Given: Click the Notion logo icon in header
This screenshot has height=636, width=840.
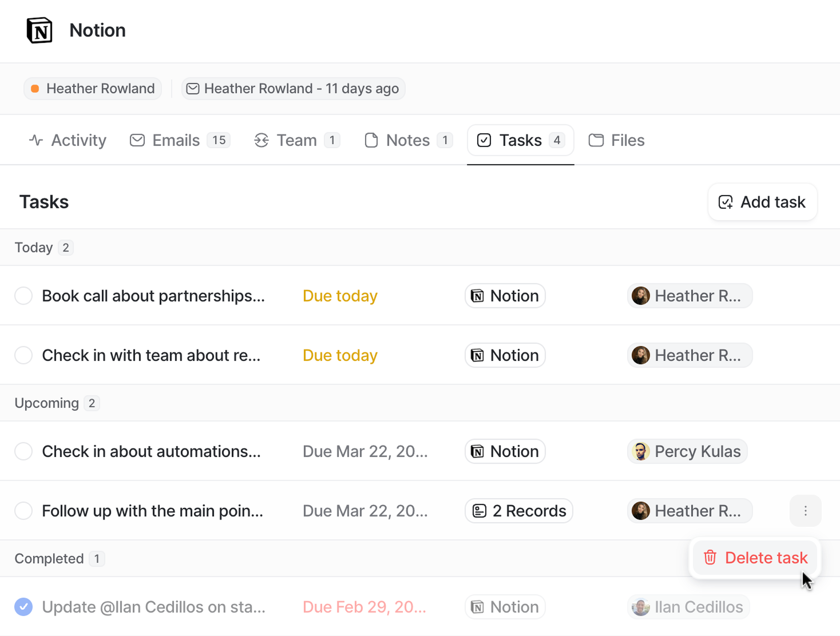Looking at the screenshot, I should click(40, 30).
